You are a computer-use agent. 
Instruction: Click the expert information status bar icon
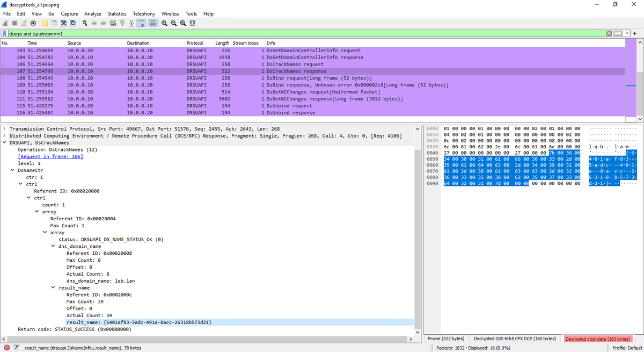(6, 348)
